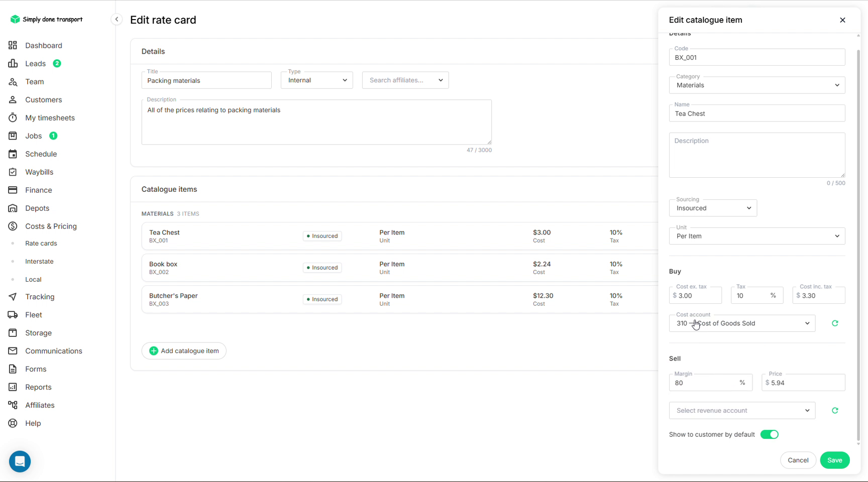Screen dimensions: 868x482
Task: Open the Team icon in sidebar
Action: point(13,81)
